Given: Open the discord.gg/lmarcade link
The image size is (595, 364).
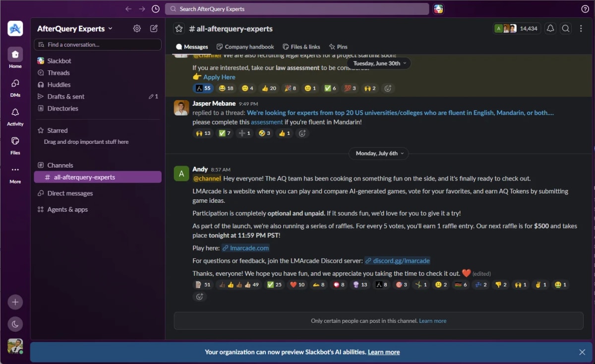Looking at the screenshot, I should point(397,261).
